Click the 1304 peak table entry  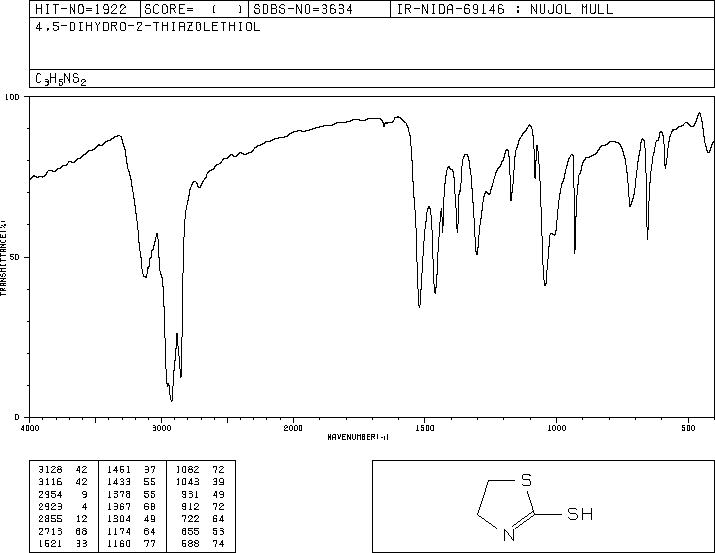click(131, 519)
